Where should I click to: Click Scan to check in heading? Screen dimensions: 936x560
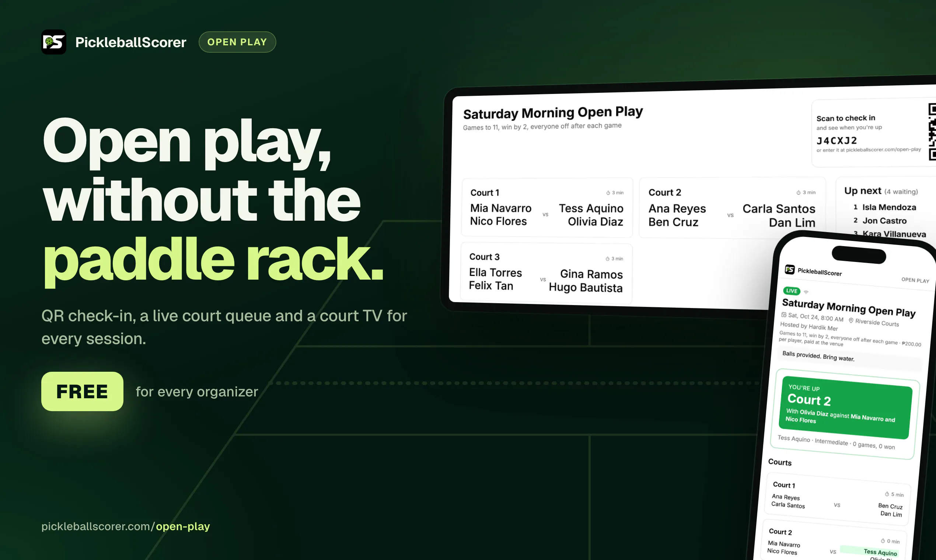(x=846, y=118)
